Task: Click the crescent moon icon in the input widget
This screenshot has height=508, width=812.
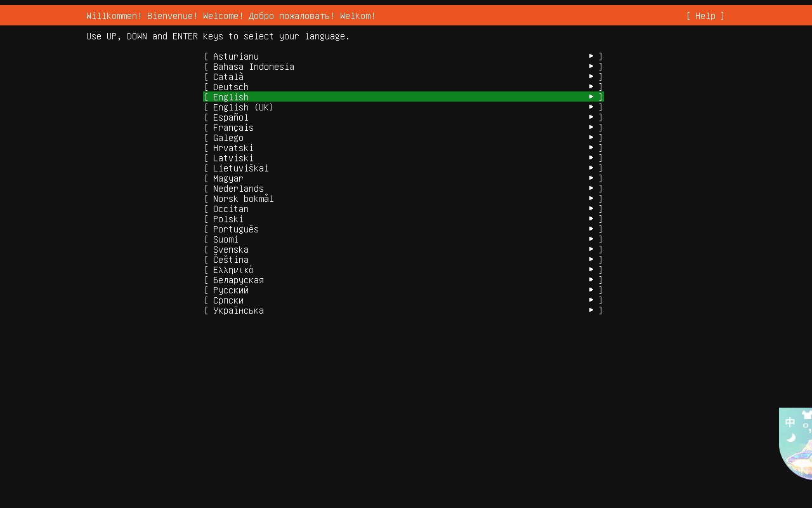Action: pyautogui.click(x=790, y=438)
